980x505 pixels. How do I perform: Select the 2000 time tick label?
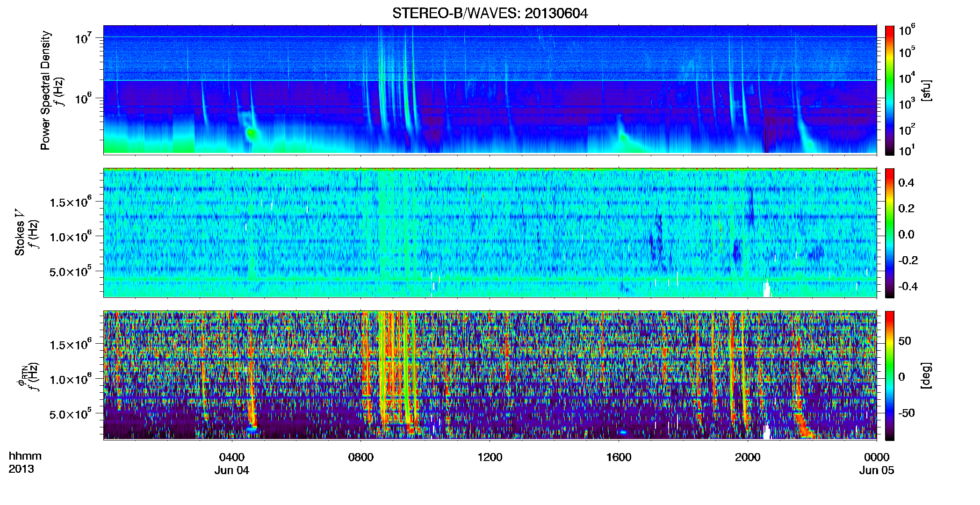[748, 457]
